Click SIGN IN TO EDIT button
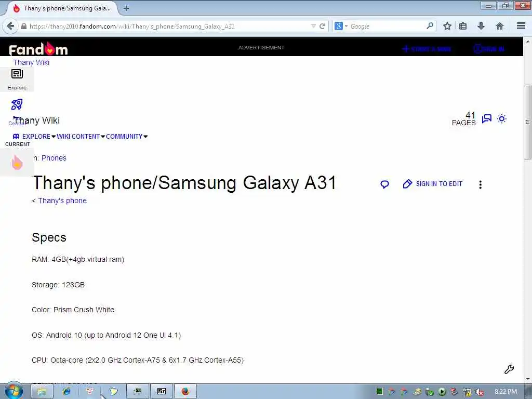Viewport: 532px width, 399px height. [433, 184]
